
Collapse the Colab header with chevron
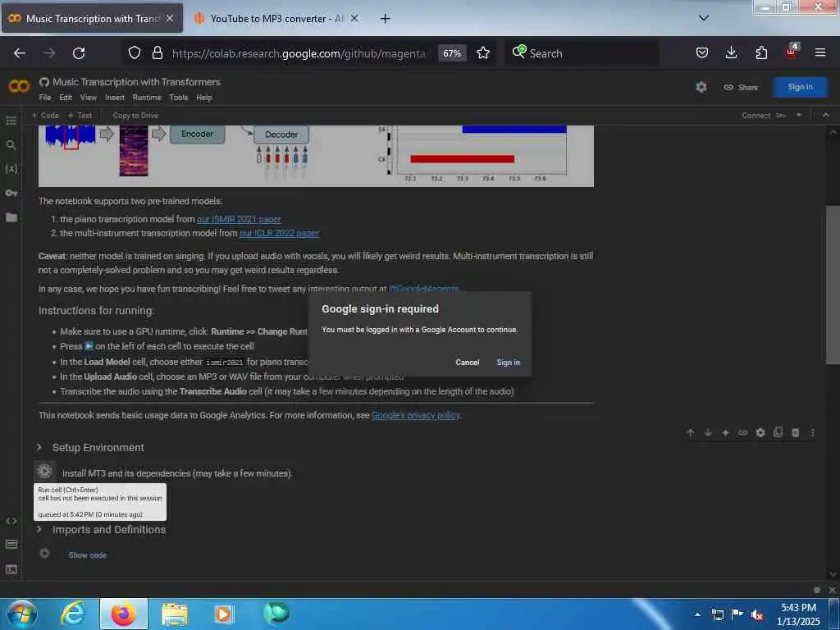pos(826,115)
